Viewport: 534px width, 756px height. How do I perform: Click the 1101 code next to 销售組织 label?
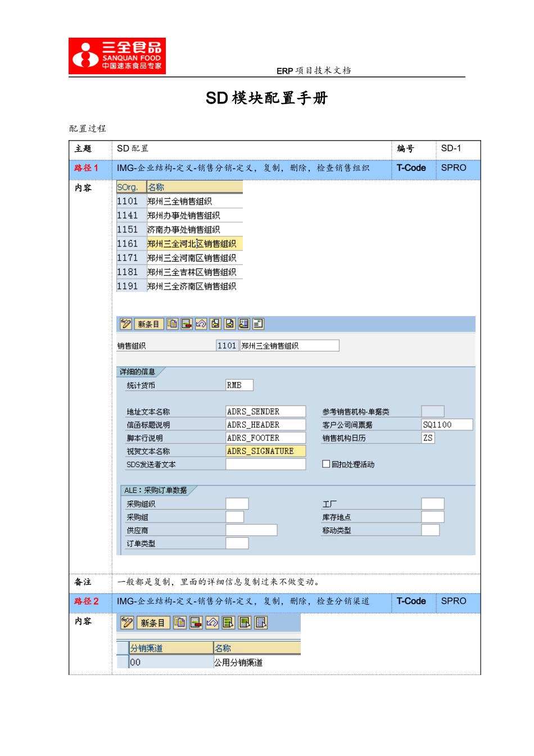pos(227,345)
